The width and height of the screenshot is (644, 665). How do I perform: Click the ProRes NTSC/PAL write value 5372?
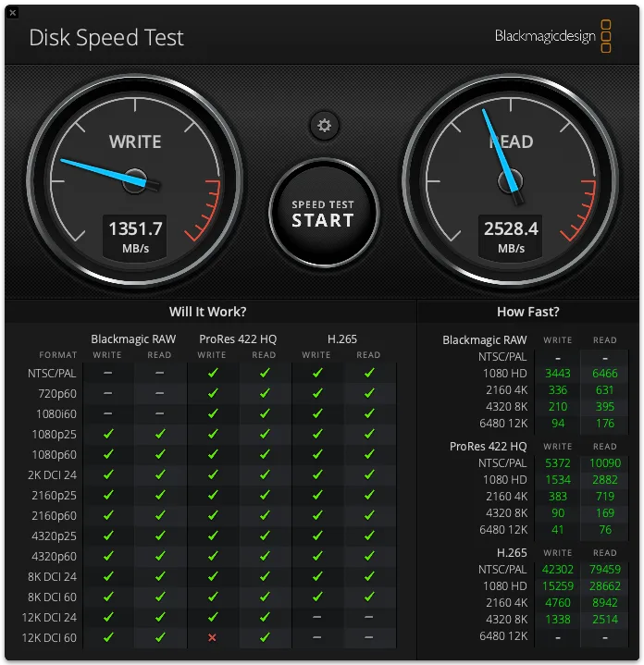(557, 462)
